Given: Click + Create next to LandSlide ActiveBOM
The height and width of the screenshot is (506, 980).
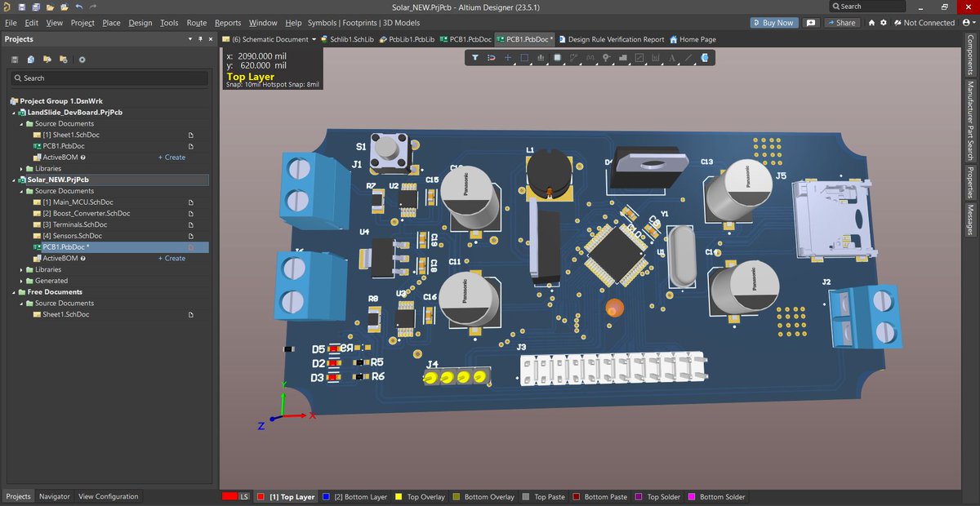Looking at the screenshot, I should 171,158.
